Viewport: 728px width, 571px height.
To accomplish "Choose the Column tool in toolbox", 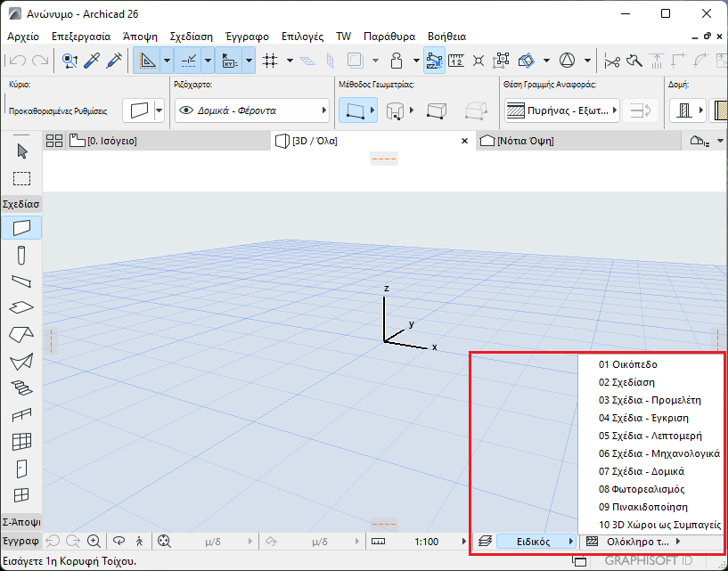I will pyautogui.click(x=22, y=256).
